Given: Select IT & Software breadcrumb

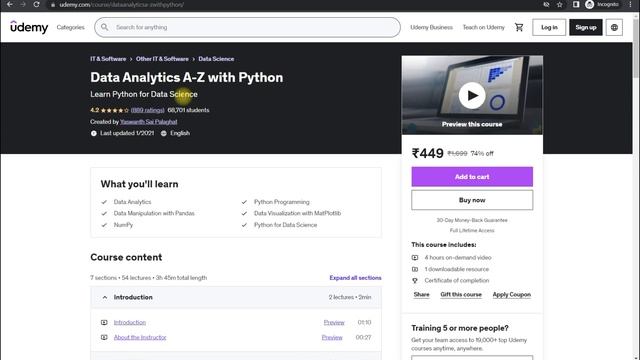Looking at the screenshot, I should click(108, 59).
